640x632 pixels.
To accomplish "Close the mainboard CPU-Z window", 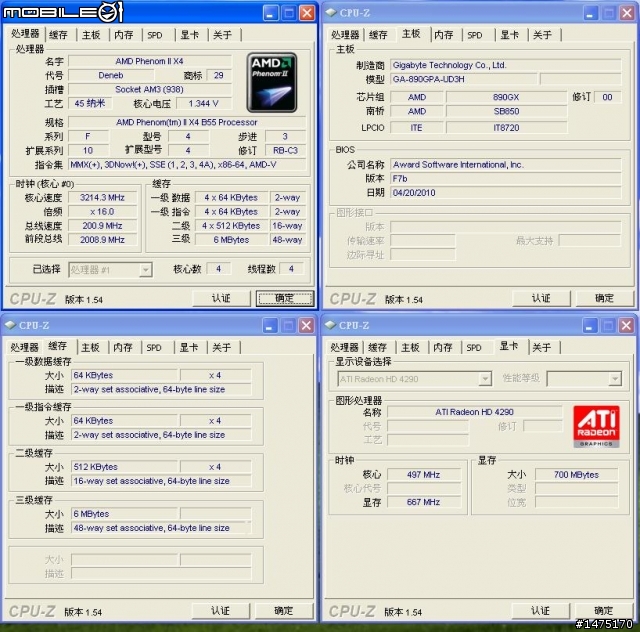I will [627, 13].
